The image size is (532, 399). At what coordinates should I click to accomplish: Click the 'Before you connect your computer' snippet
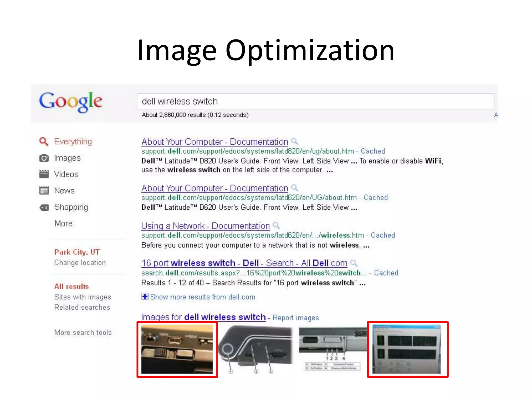pyautogui.click(x=255, y=245)
